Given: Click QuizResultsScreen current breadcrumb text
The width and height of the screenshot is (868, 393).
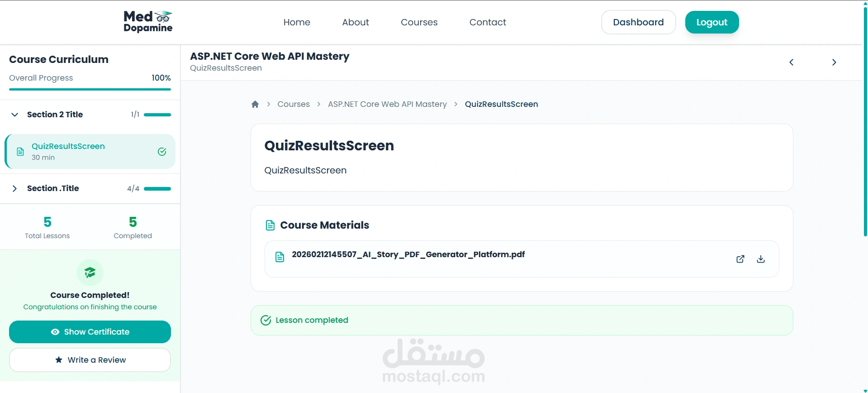Looking at the screenshot, I should 501,104.
